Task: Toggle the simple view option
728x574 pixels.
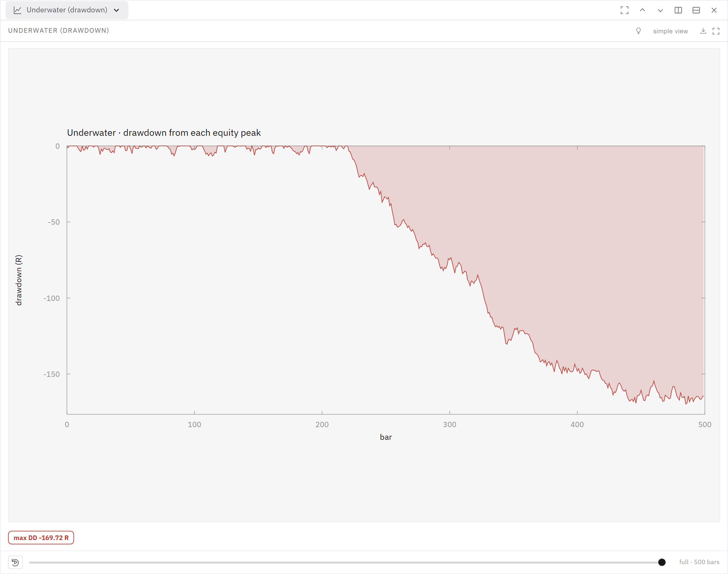Action: (x=670, y=31)
